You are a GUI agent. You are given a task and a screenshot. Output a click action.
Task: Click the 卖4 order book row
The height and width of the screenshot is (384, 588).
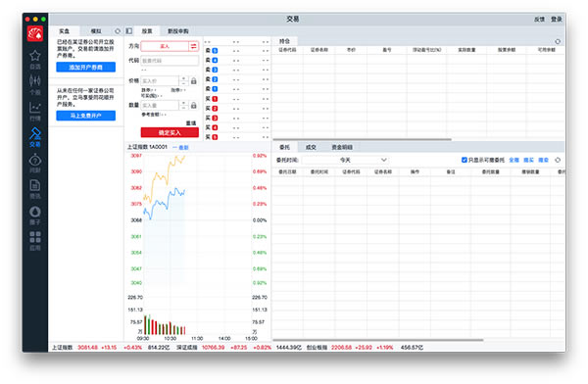point(237,60)
